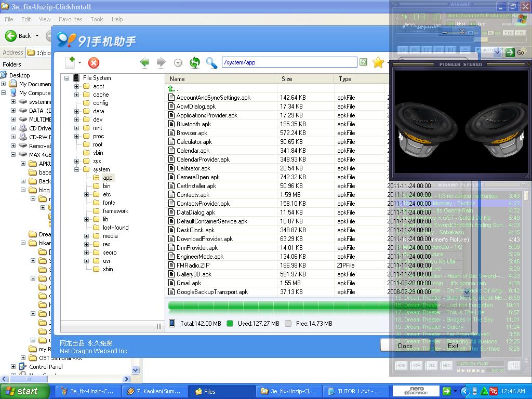The height and width of the screenshot is (399, 532).
Task: Click the Name column header
Action: pyautogui.click(x=221, y=79)
